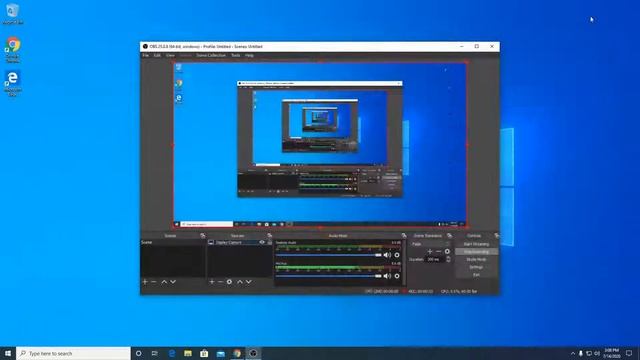Mute the Desktop Audio speaker icon

pos(387,255)
